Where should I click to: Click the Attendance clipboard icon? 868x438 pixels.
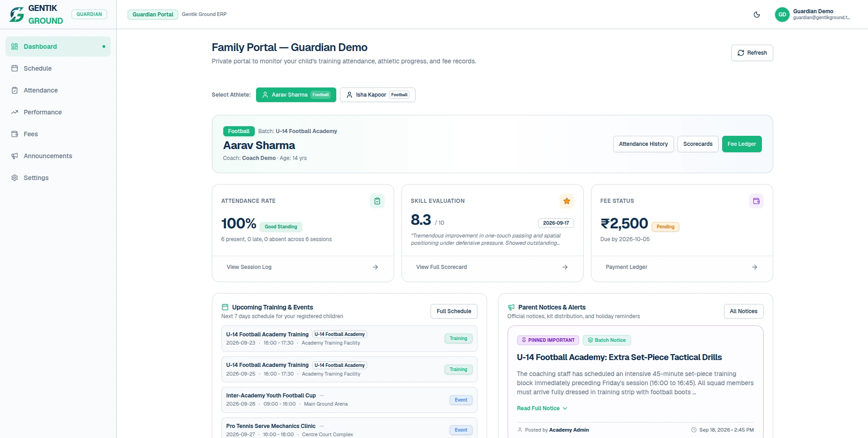coord(15,90)
